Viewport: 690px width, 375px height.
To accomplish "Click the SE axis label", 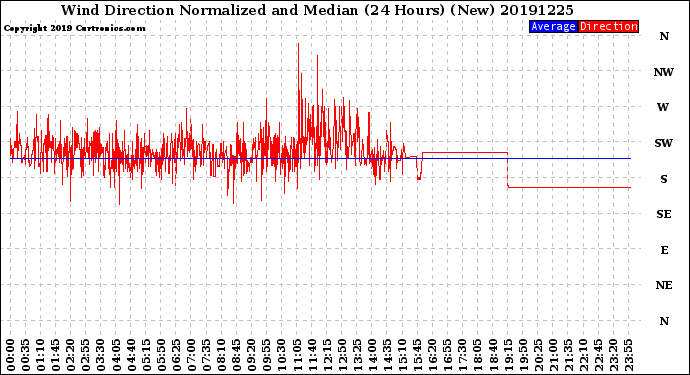I will tap(664, 214).
